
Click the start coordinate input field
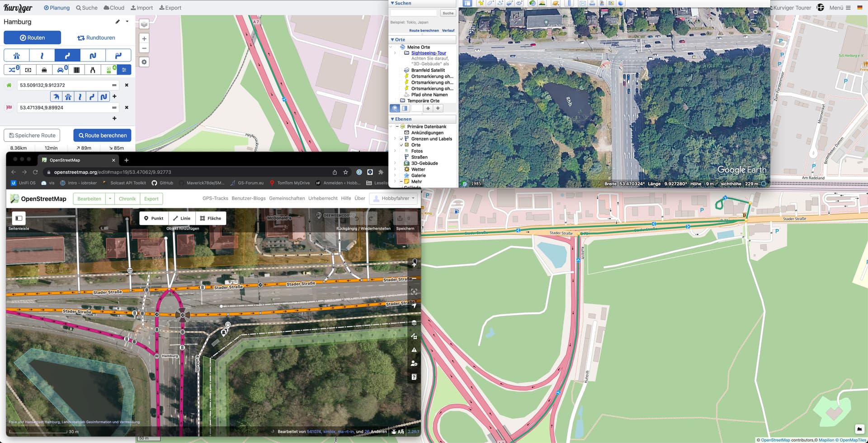(63, 85)
